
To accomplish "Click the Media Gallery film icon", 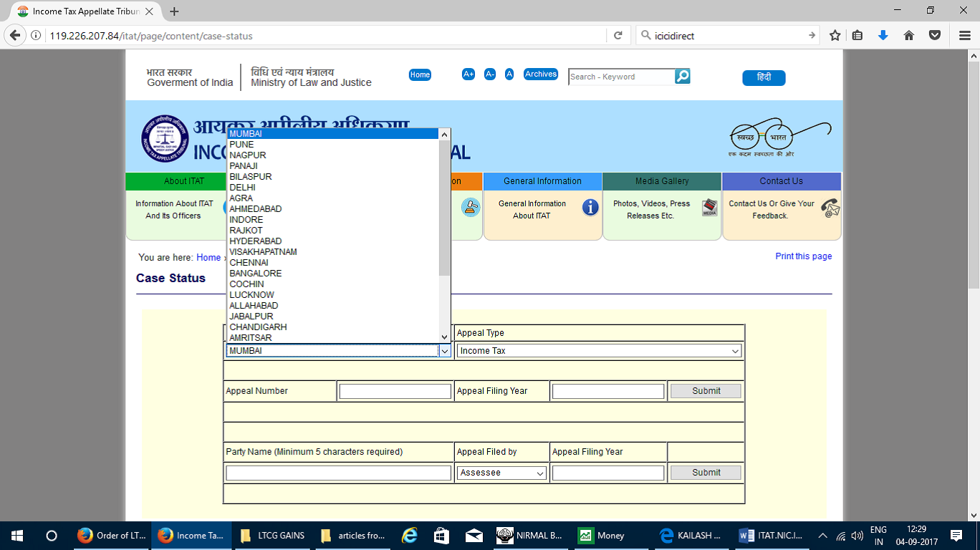I will 709,208.
